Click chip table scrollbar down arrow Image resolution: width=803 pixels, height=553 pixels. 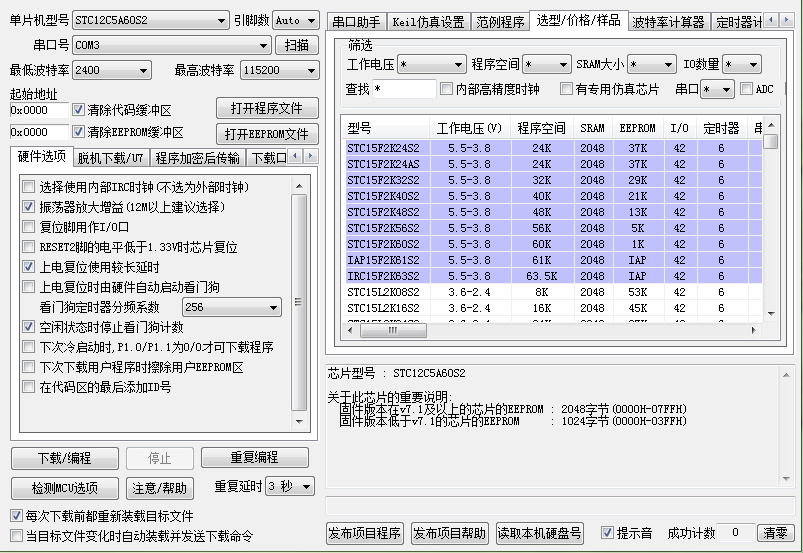[771, 314]
